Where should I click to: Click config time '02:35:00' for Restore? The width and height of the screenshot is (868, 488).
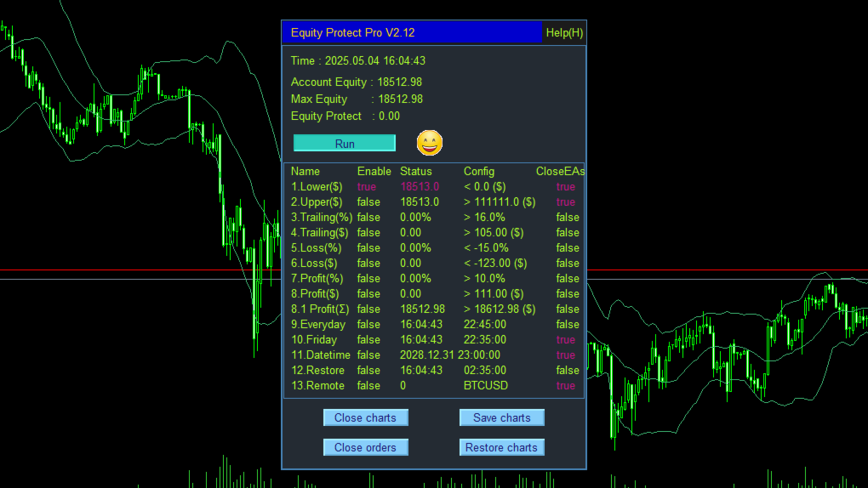[x=485, y=371]
